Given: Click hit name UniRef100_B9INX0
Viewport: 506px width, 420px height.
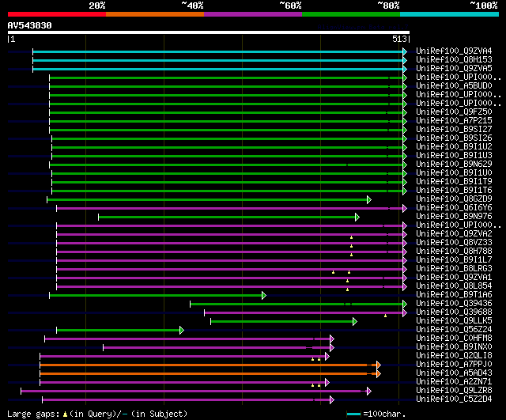Looking at the screenshot, I should 454,347.
